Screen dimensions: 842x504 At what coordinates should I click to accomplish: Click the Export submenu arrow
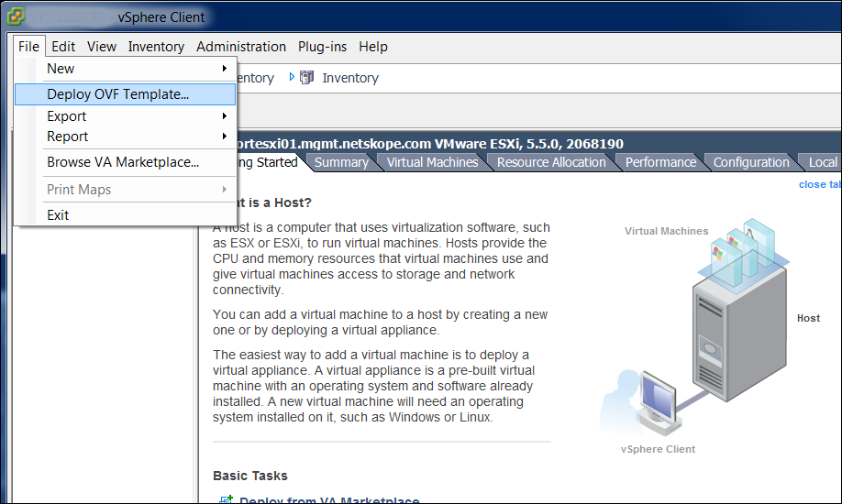pos(225,116)
